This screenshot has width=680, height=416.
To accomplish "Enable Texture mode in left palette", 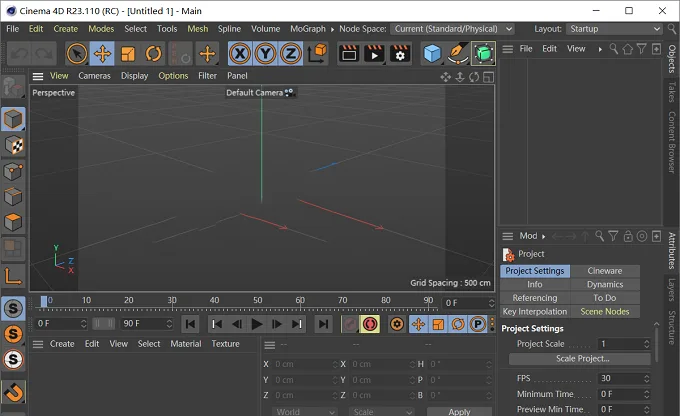I will (x=13, y=145).
